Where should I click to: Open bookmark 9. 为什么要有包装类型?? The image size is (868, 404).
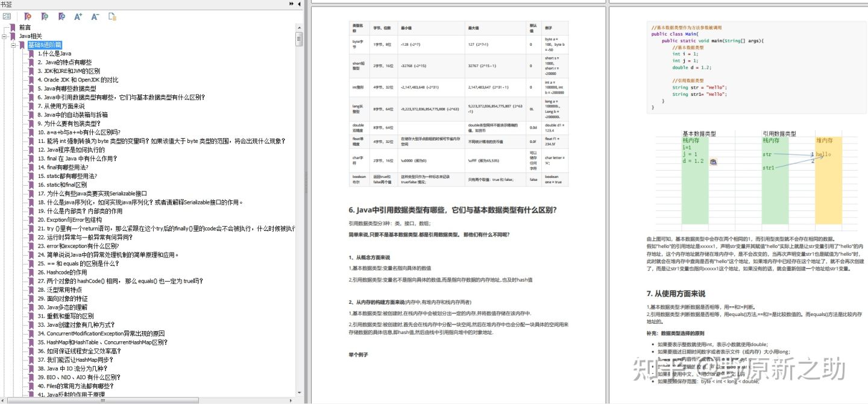coord(69,124)
